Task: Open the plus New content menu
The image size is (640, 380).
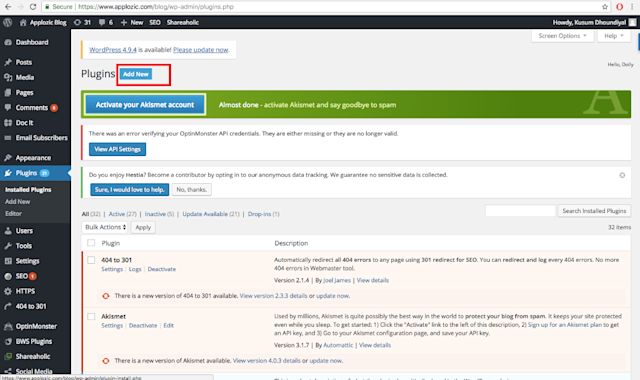Action: click(132, 22)
